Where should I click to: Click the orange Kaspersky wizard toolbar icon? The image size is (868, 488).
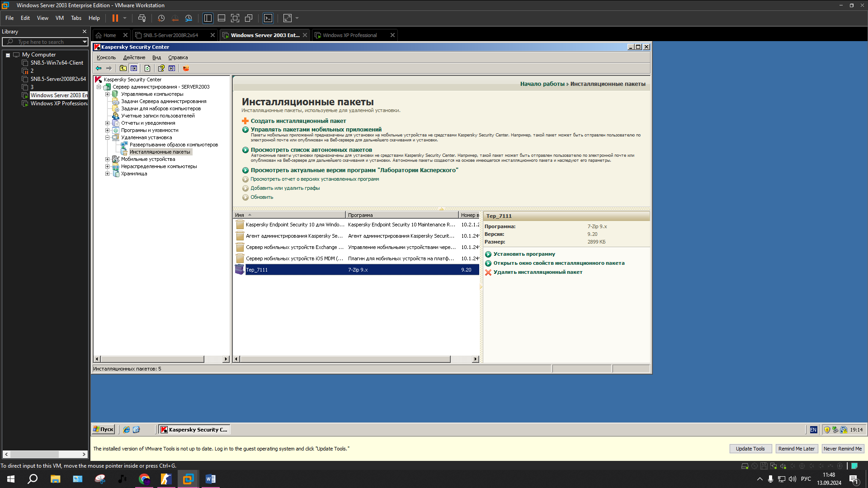click(186, 68)
